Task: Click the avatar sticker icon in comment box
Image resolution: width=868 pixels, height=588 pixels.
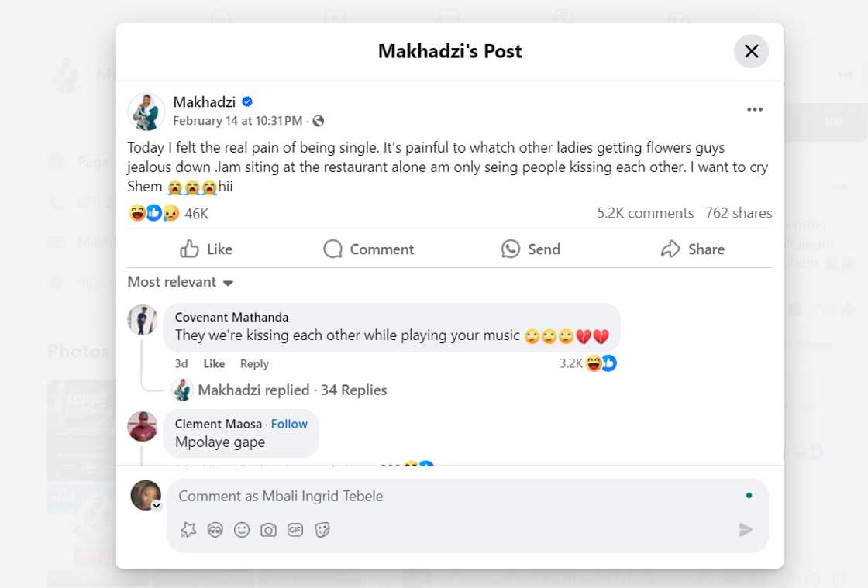Action: tap(215, 530)
